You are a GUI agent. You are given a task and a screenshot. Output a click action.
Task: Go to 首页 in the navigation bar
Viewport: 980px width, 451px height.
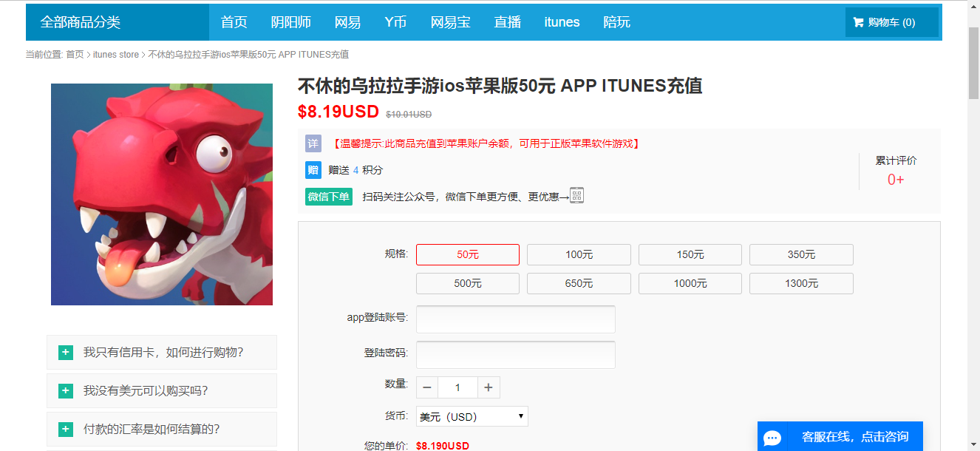(x=234, y=22)
